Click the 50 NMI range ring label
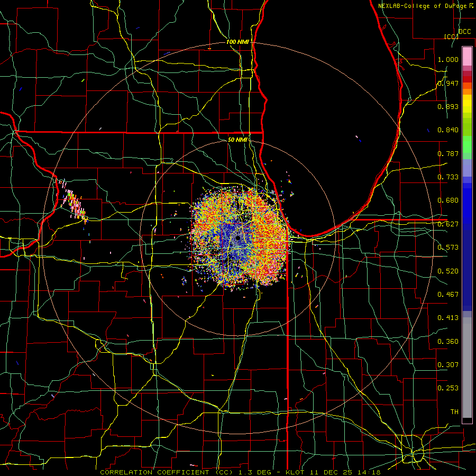 click(237, 140)
